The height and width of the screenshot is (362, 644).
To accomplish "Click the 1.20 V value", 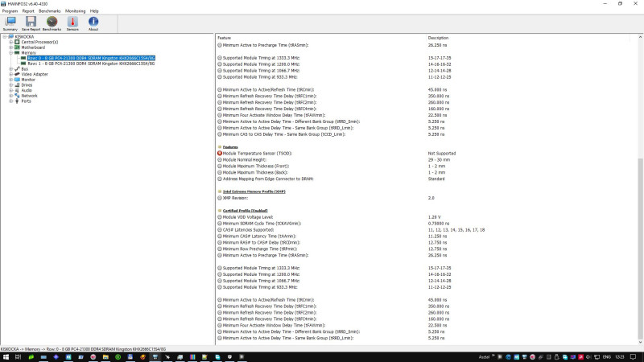I will (x=434, y=217).
